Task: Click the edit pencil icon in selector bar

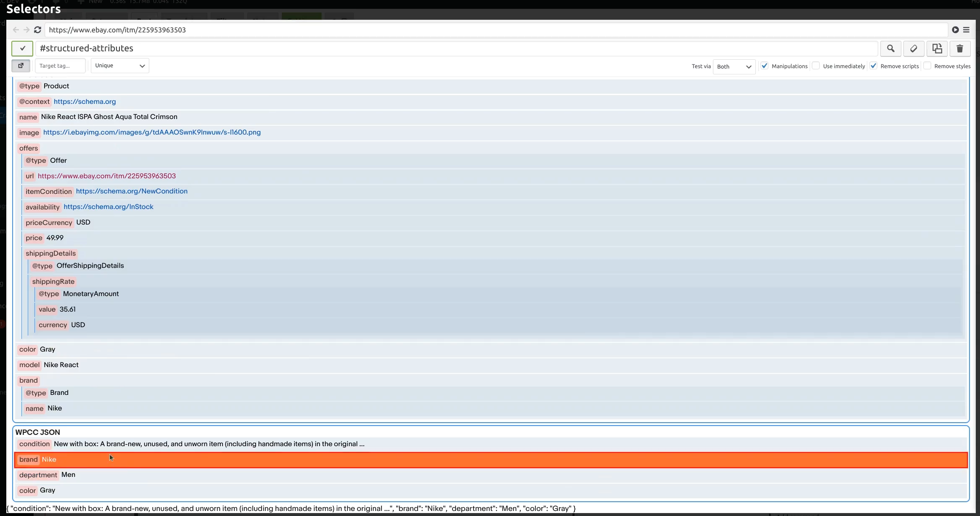Action: click(914, 48)
